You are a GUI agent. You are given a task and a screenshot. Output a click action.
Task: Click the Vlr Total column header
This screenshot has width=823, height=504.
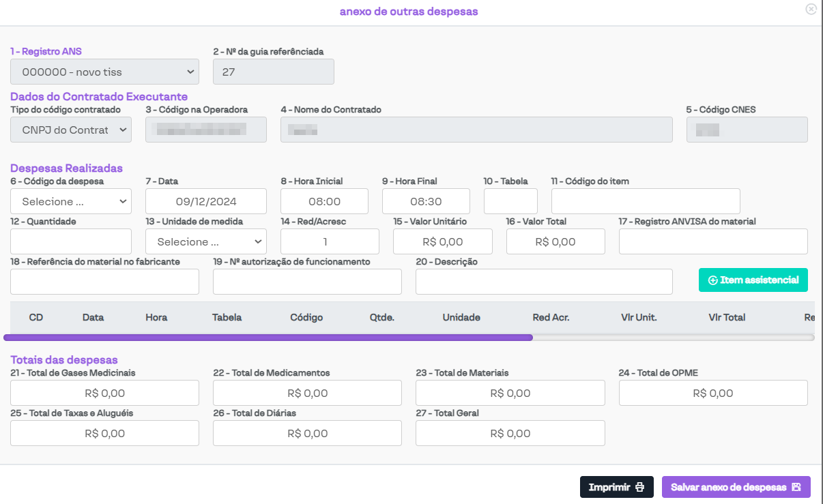[x=727, y=317]
